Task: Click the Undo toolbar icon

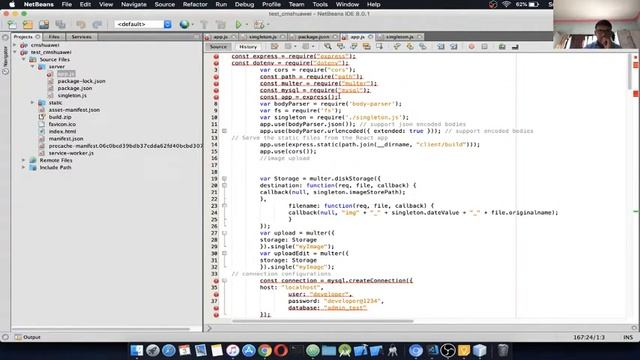Action: 81,24
